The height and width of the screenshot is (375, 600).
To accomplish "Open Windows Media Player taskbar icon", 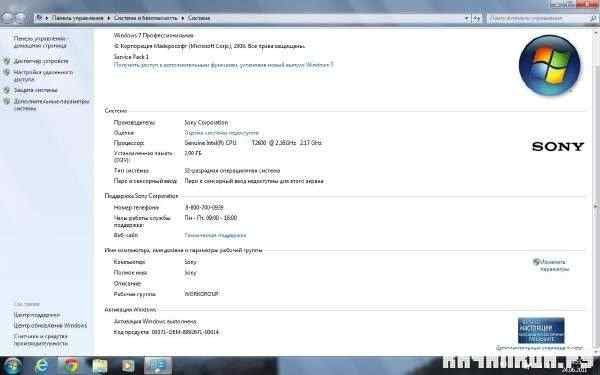I will (x=128, y=366).
